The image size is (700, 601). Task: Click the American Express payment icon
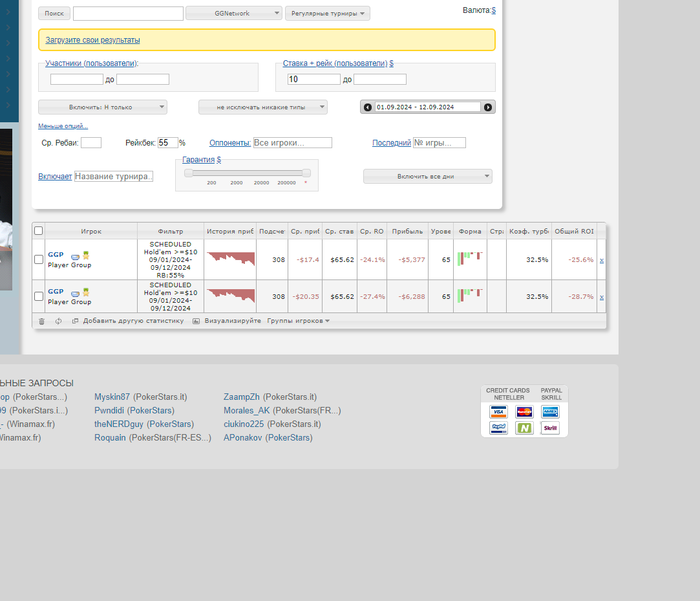point(550,412)
